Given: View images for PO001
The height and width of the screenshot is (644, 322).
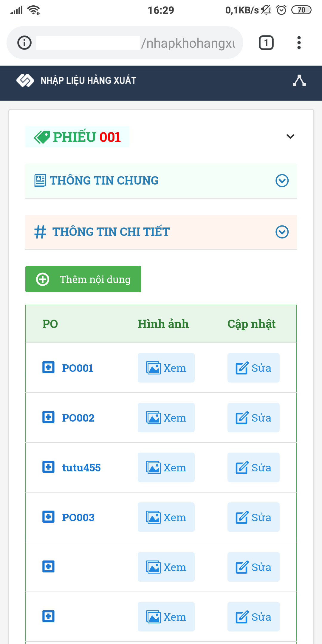Looking at the screenshot, I should pyautogui.click(x=166, y=368).
